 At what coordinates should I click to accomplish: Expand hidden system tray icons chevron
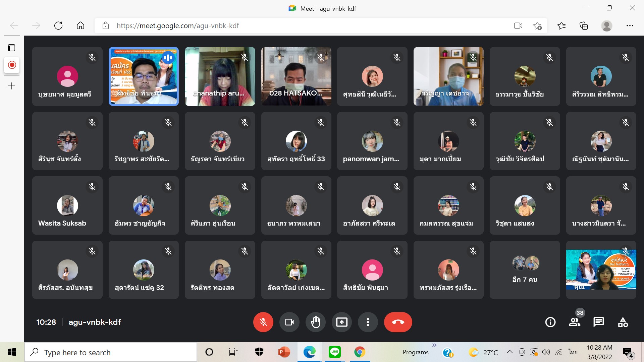(x=509, y=352)
